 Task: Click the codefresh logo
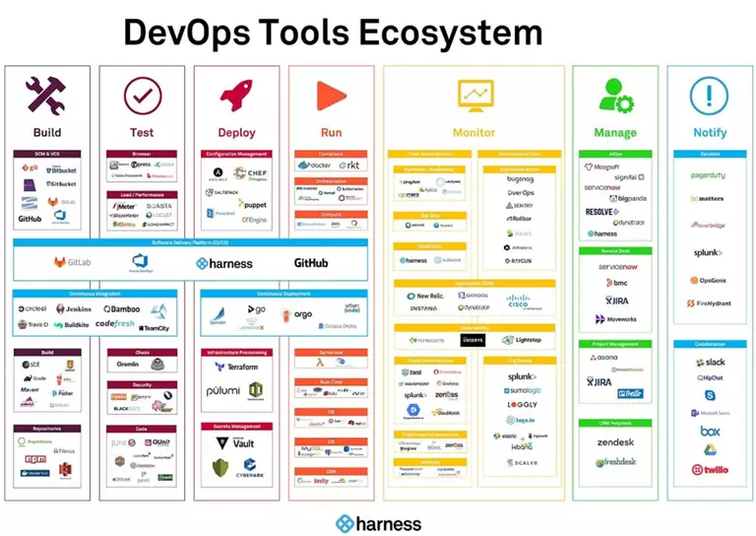[x=115, y=324]
